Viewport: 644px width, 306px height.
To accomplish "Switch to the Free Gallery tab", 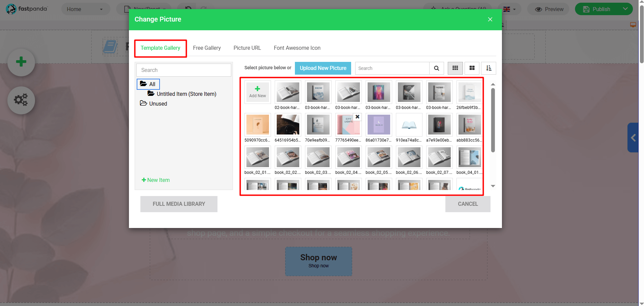I will 206,48.
